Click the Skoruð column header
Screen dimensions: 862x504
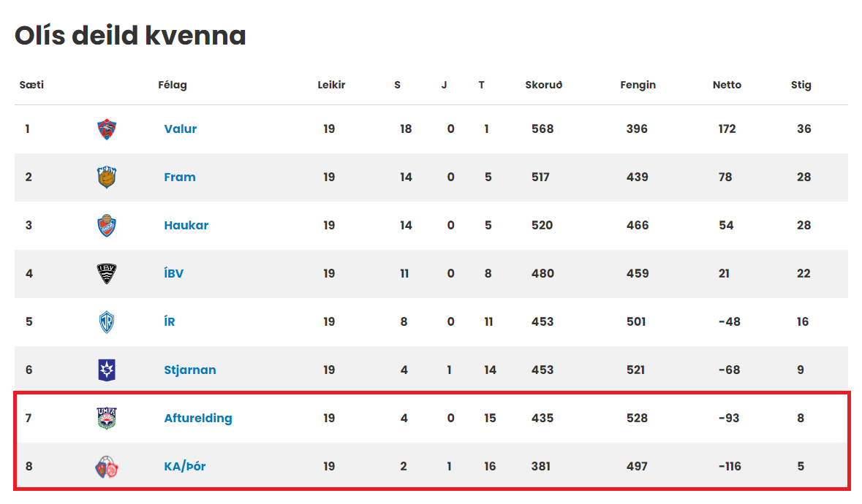(544, 85)
